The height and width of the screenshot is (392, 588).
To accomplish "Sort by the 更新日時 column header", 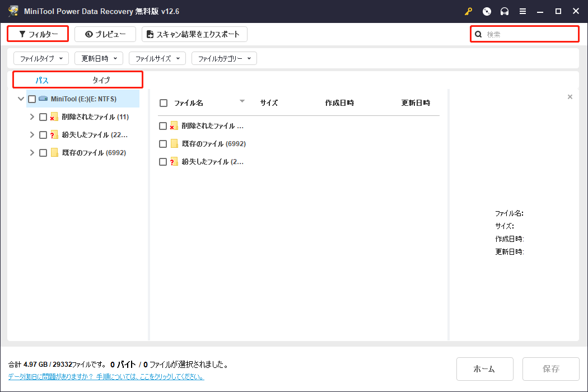I will [x=416, y=103].
